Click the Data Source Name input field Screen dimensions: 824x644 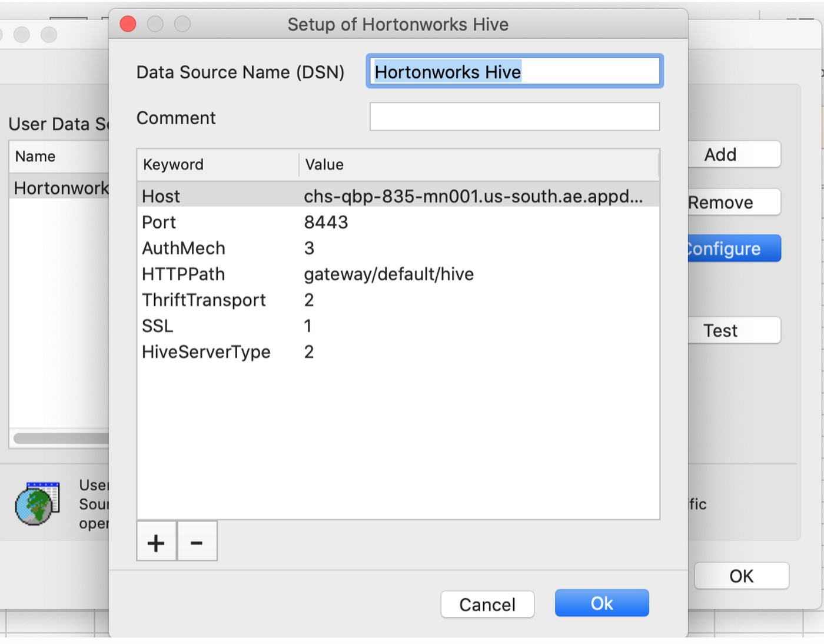514,72
